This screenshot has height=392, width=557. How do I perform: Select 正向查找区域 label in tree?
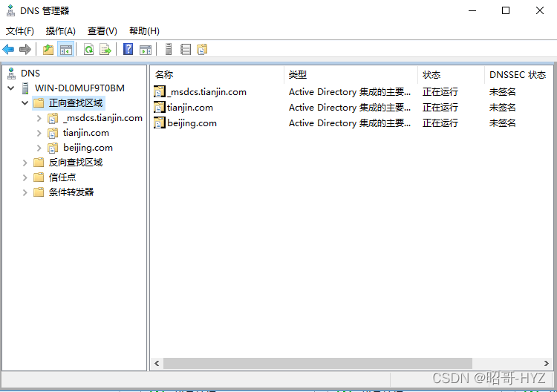[76, 103]
